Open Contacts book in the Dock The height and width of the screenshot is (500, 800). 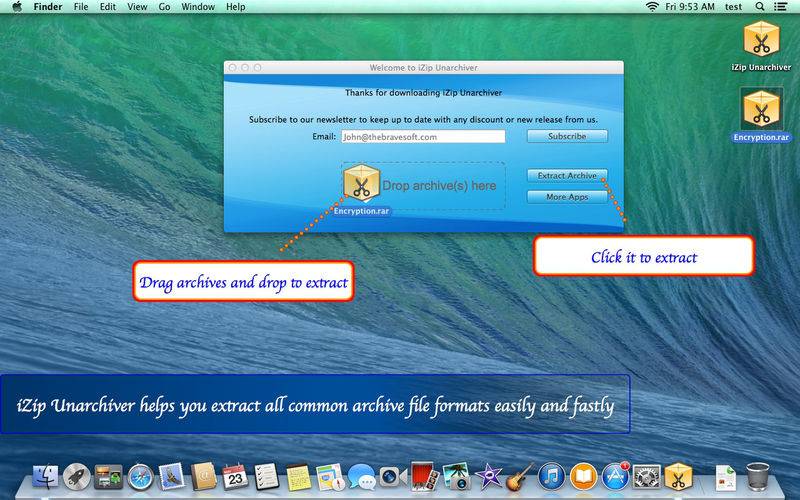[203, 477]
